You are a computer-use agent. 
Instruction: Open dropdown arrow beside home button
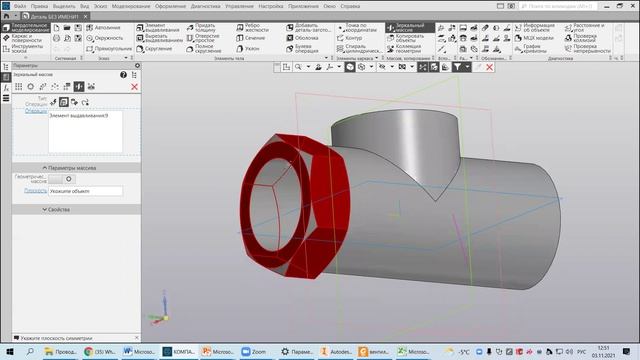(16, 16)
